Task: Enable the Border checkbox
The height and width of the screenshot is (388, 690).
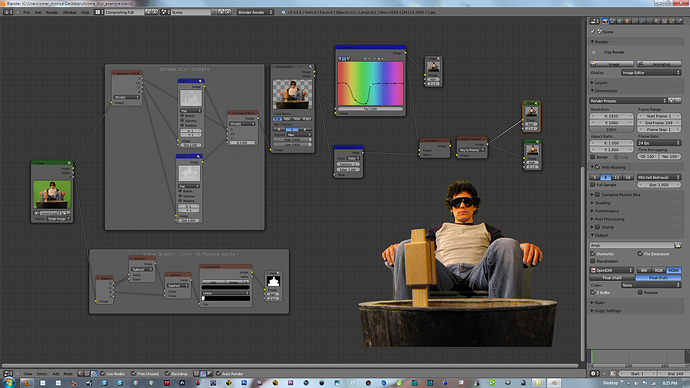Action: coord(593,157)
